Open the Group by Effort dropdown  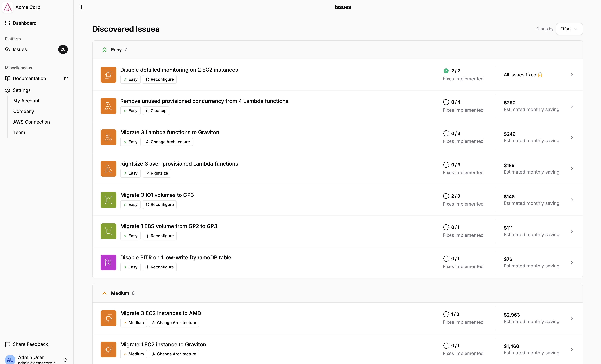[569, 29]
